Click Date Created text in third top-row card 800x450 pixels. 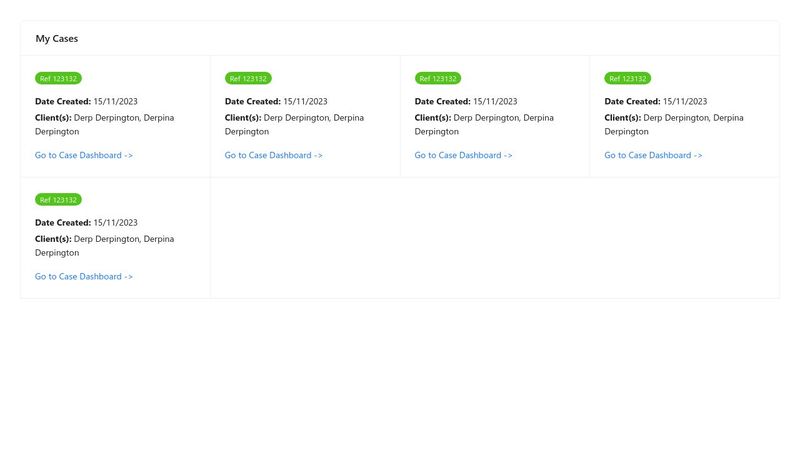click(466, 101)
